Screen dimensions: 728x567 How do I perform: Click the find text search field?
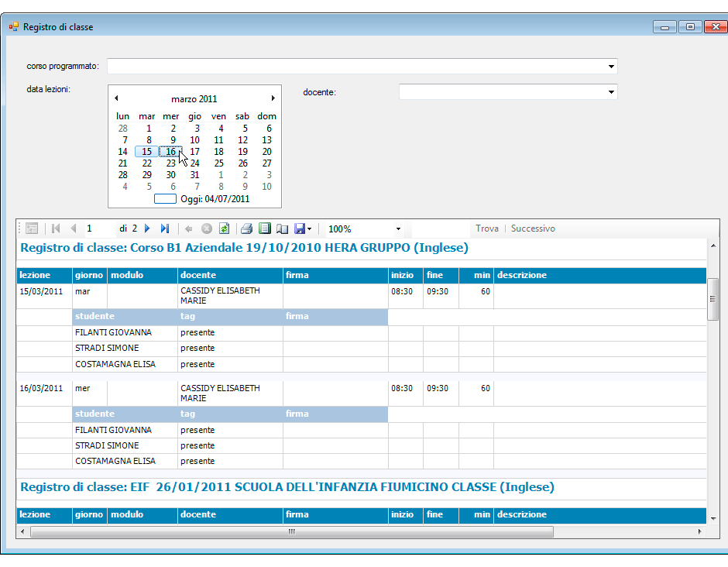(441, 229)
